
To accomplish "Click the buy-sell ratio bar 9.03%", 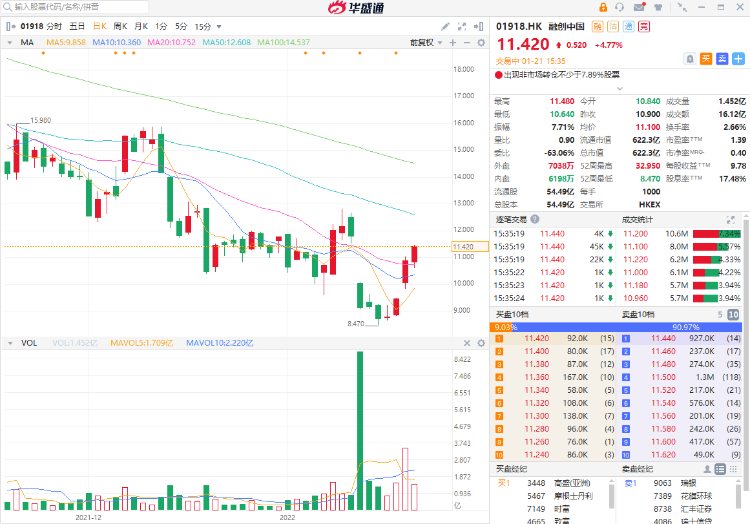I will (x=616, y=328).
